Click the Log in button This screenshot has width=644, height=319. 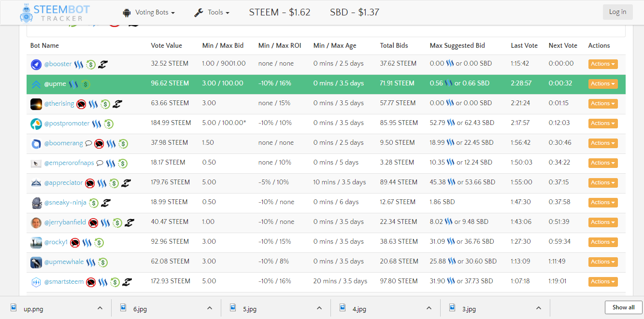point(617,12)
